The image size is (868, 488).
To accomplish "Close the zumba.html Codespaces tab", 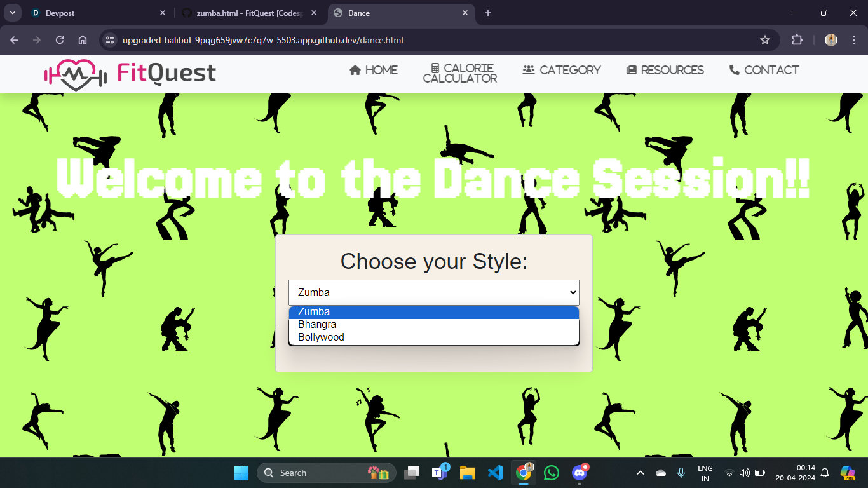I will (x=314, y=13).
